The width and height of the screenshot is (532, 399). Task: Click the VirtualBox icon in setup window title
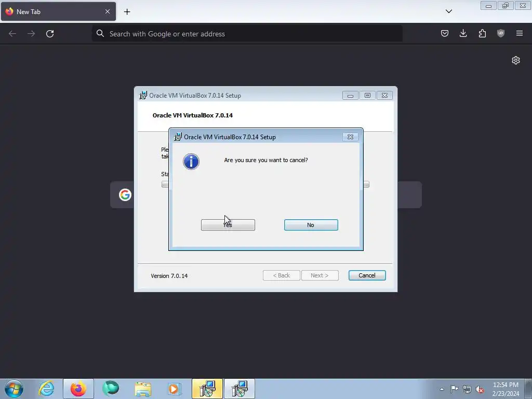[x=143, y=96]
